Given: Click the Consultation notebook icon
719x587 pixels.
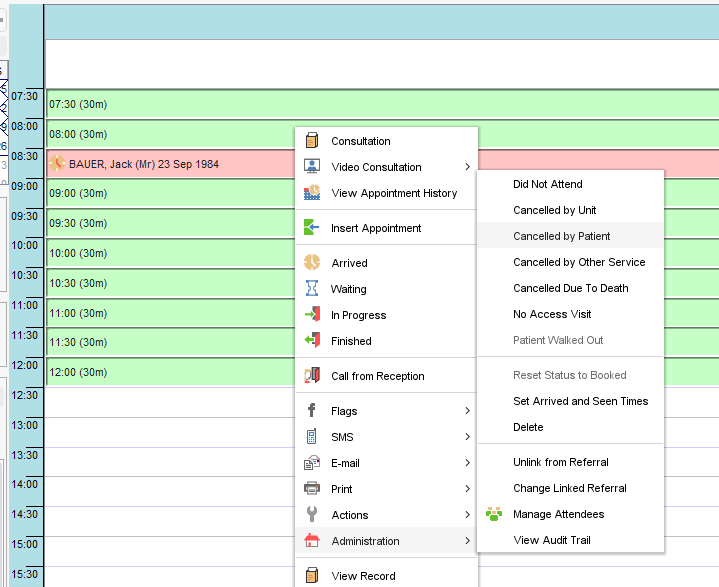Looking at the screenshot, I should click(312, 141).
